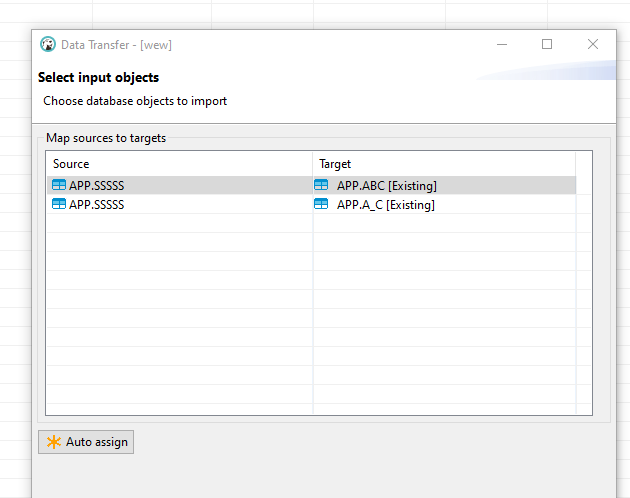This screenshot has height=498, width=630.
Task: Maximize the Data Transfer window
Action: tap(547, 44)
